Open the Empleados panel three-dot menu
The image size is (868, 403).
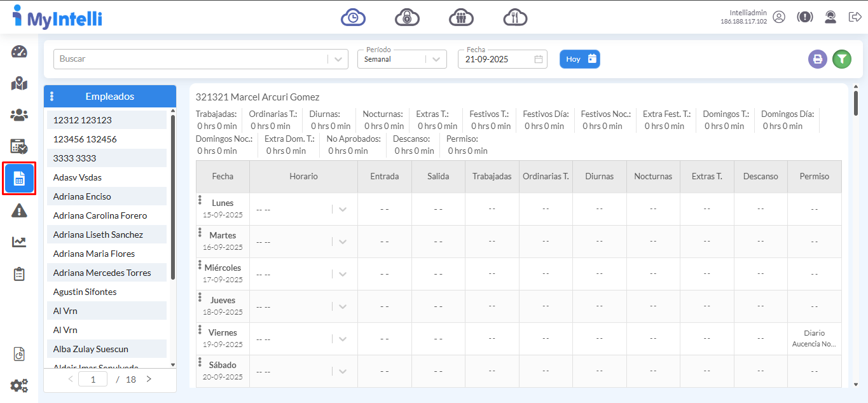coord(52,97)
